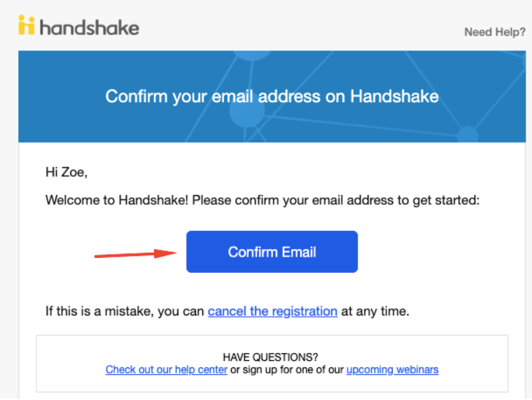Open the Check out our help center link
The height and width of the screenshot is (400, 532).
(167, 369)
